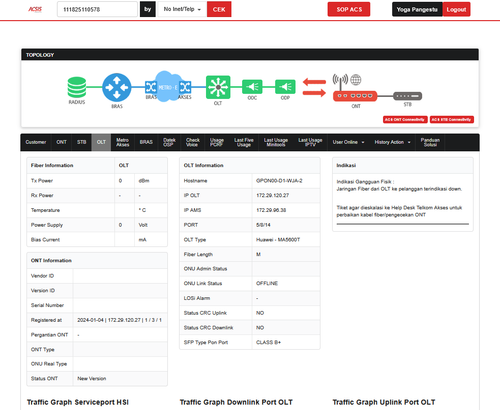The height and width of the screenshot is (410, 500).
Task: Click the red left-pointing arrow in the topology
Action: point(314,82)
